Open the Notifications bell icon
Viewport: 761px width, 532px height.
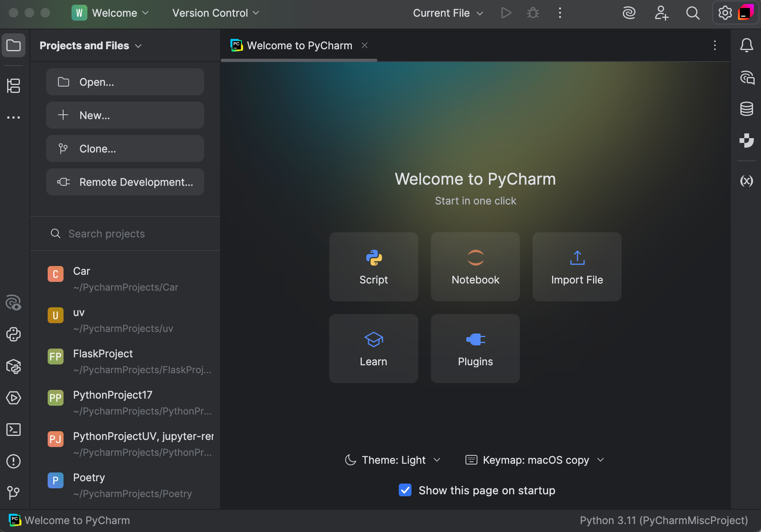(747, 45)
